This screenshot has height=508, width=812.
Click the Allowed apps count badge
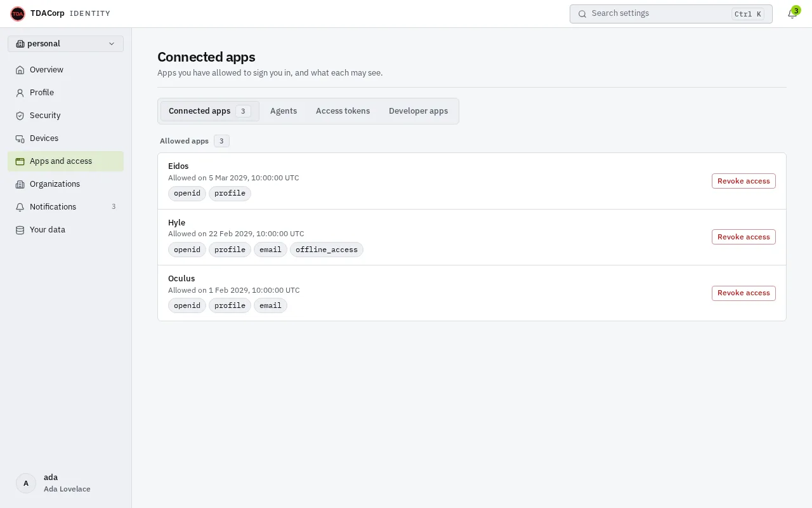pos(221,141)
